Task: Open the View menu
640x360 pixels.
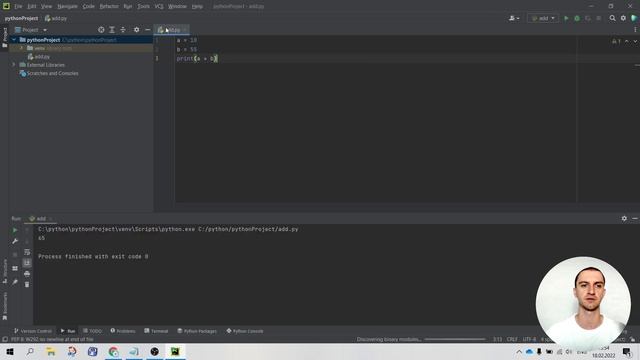Action: (47, 7)
